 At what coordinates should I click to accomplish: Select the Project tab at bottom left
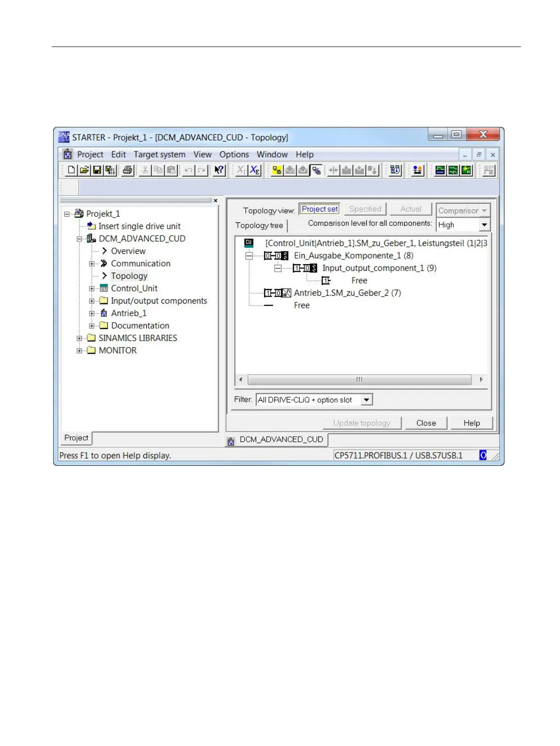[76, 438]
